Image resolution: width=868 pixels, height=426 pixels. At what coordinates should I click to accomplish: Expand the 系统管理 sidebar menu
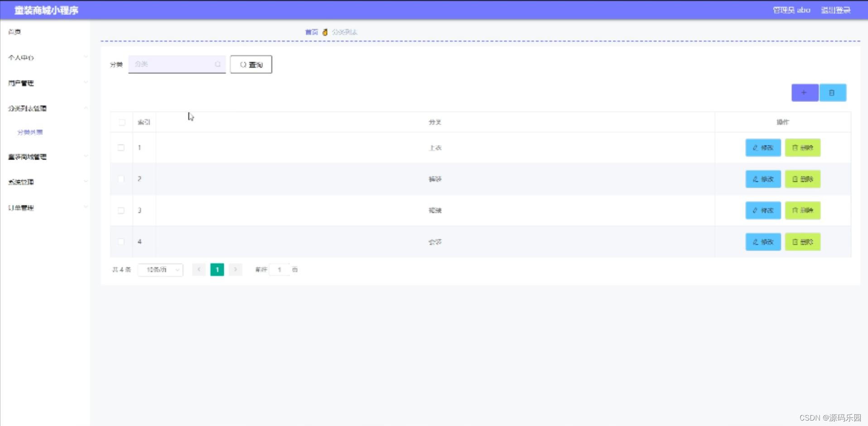[45, 182]
